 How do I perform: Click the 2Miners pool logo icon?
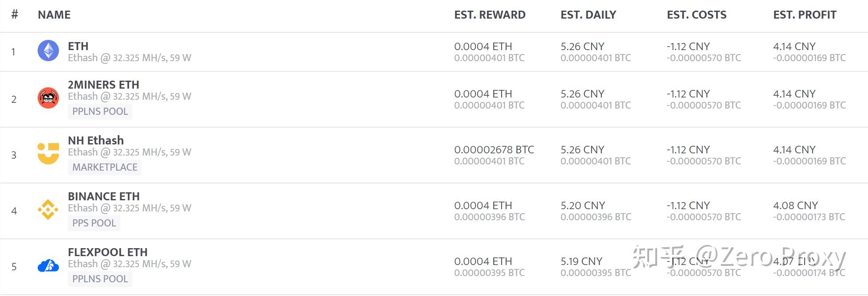[48, 98]
